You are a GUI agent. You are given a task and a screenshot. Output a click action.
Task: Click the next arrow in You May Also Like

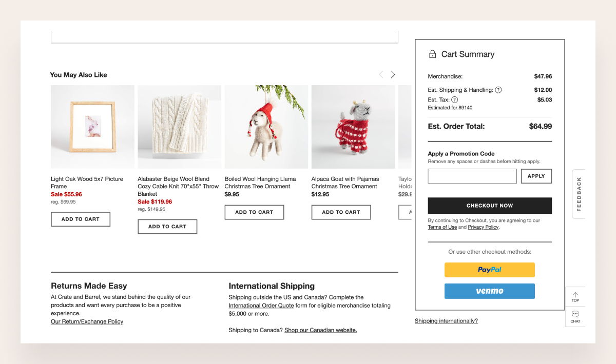click(393, 74)
